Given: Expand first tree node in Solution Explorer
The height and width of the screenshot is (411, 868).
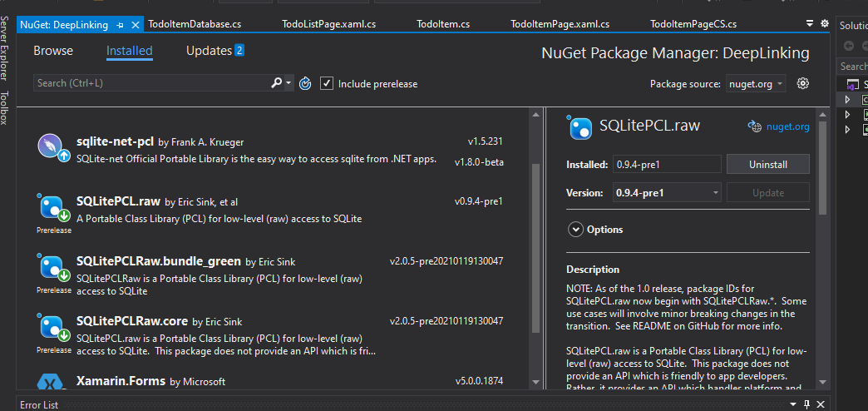Looking at the screenshot, I should click(x=847, y=100).
